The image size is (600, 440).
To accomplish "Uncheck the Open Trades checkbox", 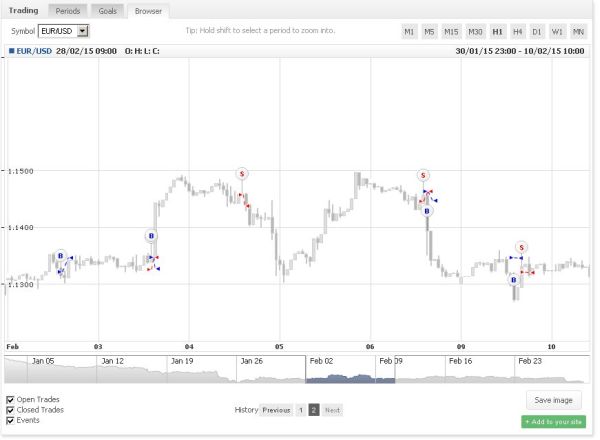I will point(10,400).
